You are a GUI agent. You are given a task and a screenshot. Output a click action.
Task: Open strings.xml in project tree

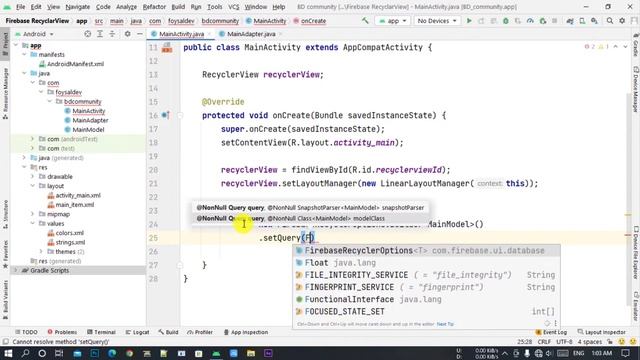click(x=70, y=242)
